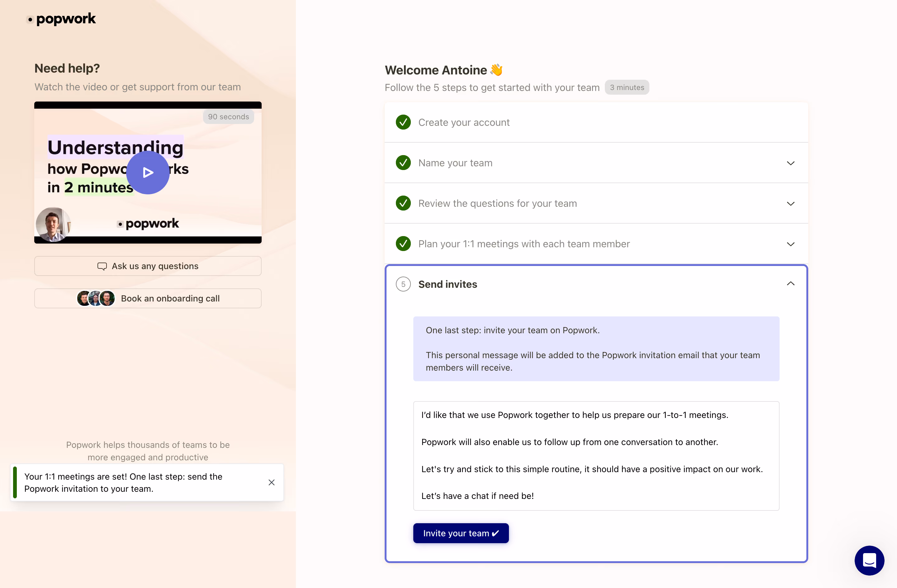This screenshot has height=588, width=897.
Task: Dismiss the 1:1 meetings notification
Action: pyautogui.click(x=271, y=482)
